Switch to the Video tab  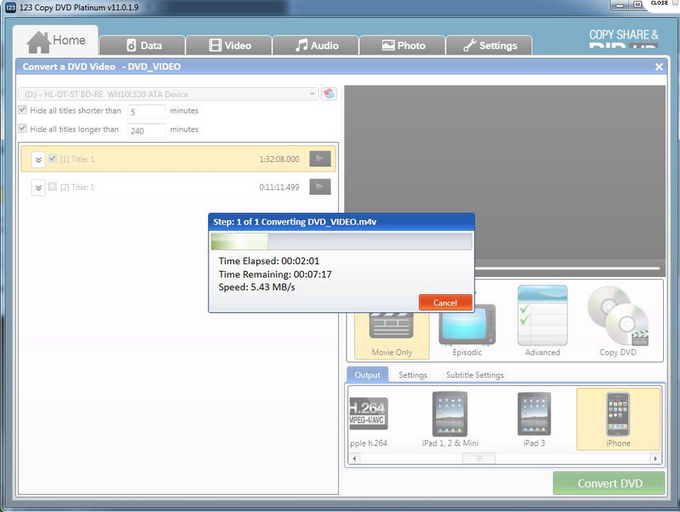point(229,45)
